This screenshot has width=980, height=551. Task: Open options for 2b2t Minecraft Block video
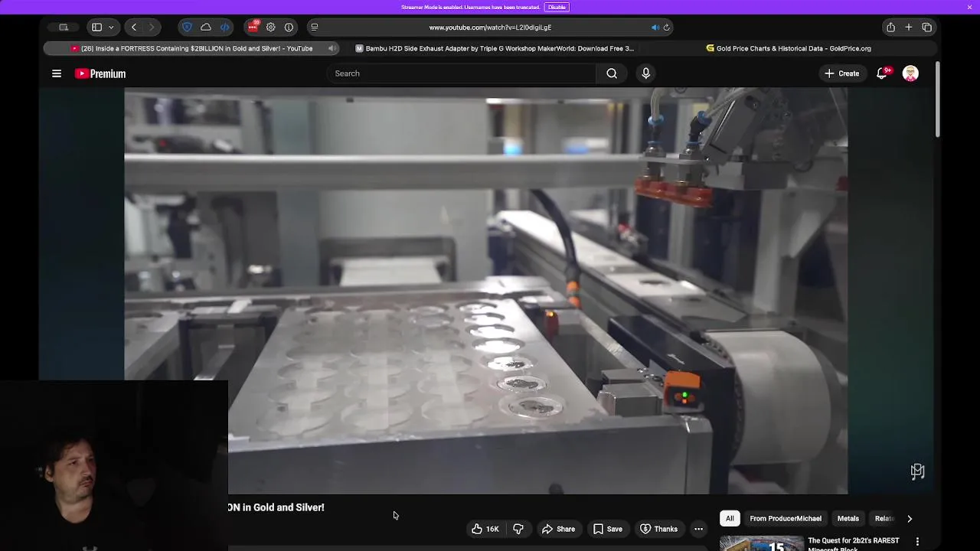(917, 542)
